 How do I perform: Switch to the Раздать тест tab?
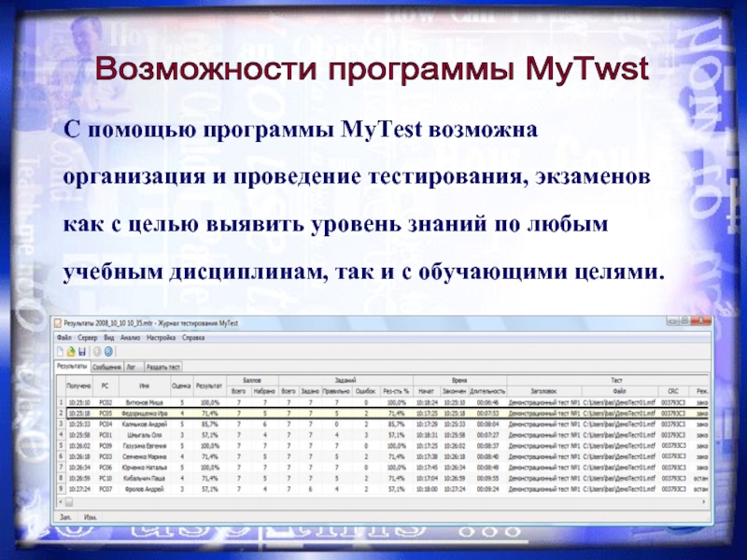(x=162, y=367)
